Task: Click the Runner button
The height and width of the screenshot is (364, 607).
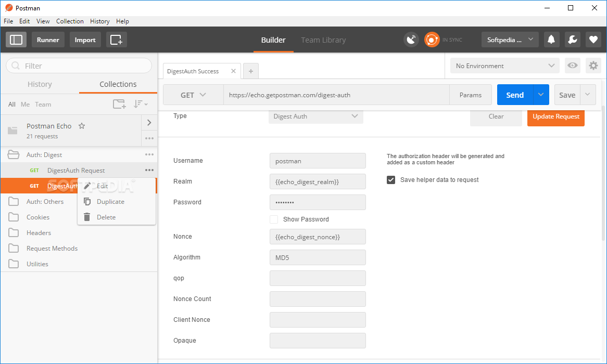Action: 48,40
